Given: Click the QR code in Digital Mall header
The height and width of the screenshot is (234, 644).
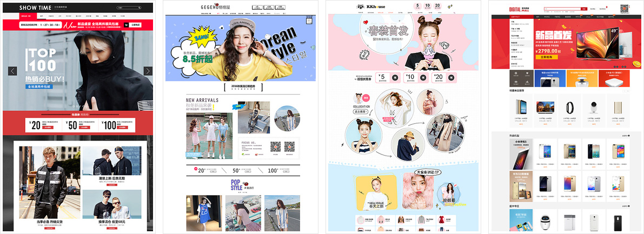Looking at the screenshot, I should (x=624, y=9).
